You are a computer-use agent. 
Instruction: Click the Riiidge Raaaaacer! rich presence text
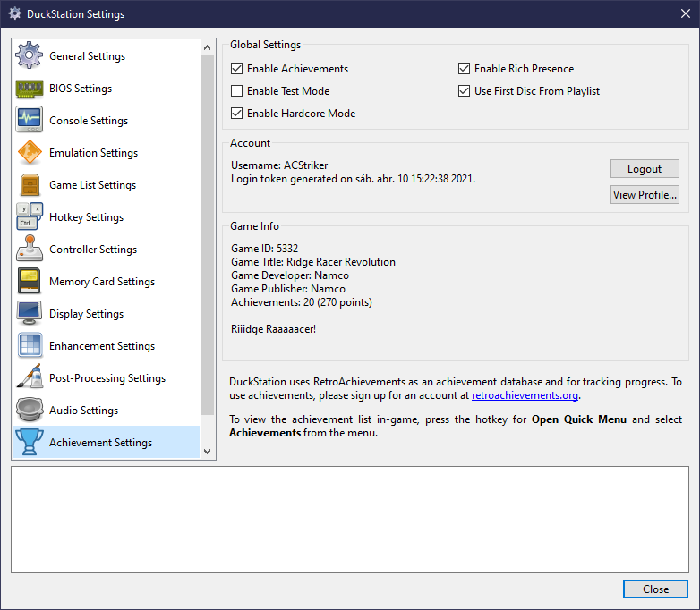click(x=273, y=329)
